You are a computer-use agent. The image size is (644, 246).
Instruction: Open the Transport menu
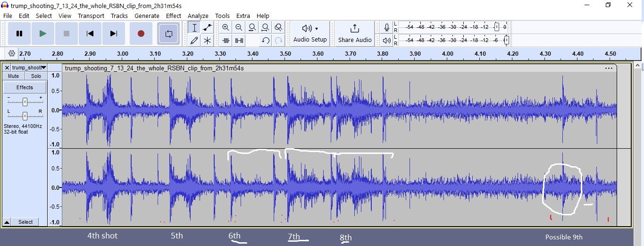(x=91, y=16)
